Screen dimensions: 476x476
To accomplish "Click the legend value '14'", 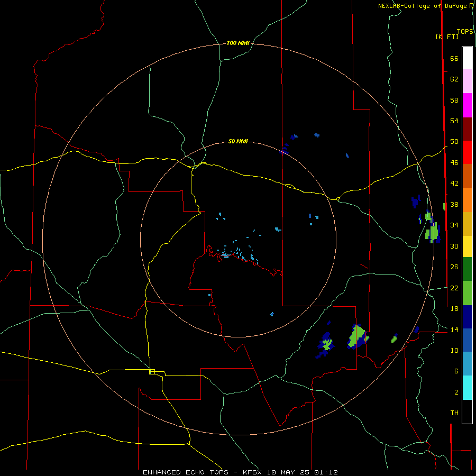I will tap(454, 329).
